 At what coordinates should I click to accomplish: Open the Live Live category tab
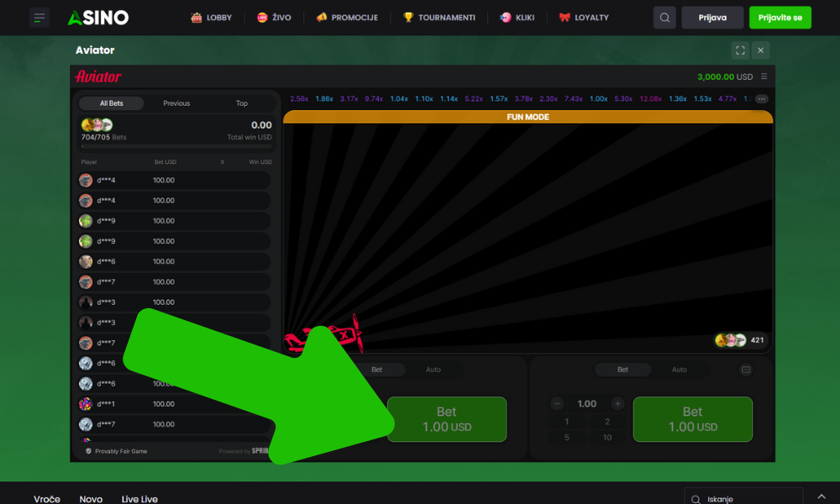[x=139, y=499]
